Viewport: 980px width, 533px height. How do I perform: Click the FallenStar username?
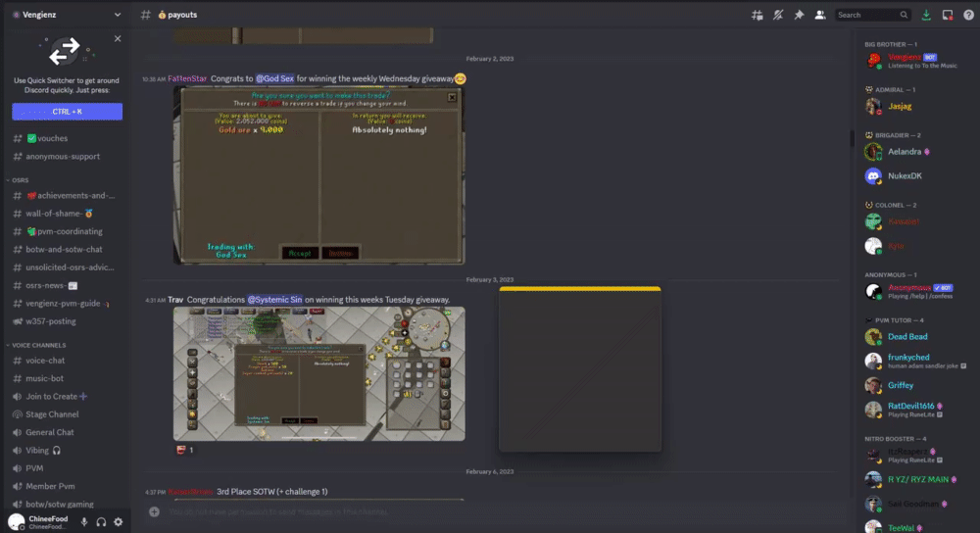coord(187,78)
